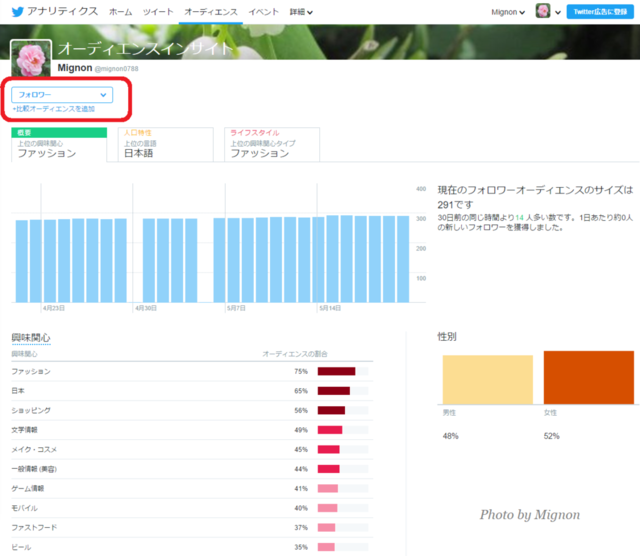Expand the 詳細 menu
The width and height of the screenshot is (640, 556).
(x=301, y=12)
